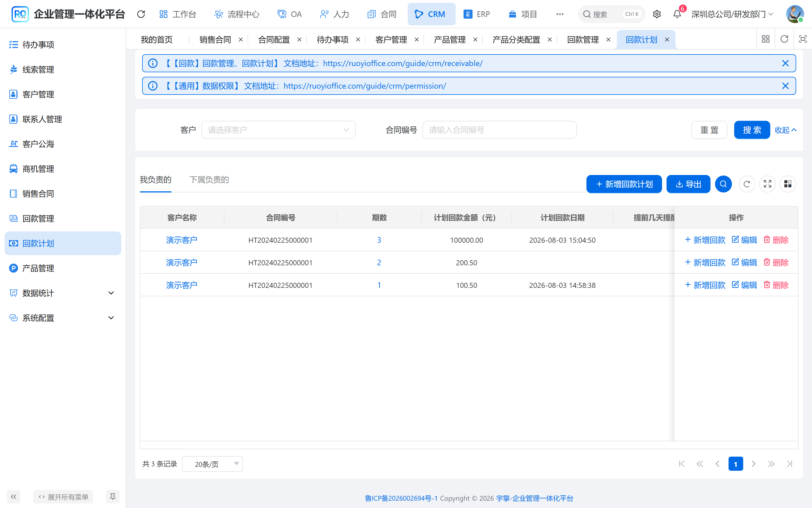The image size is (812, 508).
Task: Click the 搜索 search button
Action: pos(752,130)
